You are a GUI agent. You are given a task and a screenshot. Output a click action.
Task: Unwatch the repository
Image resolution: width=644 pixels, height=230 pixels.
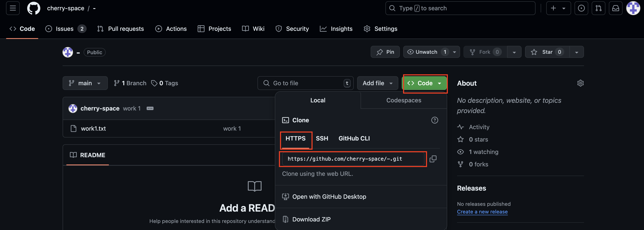(x=426, y=52)
